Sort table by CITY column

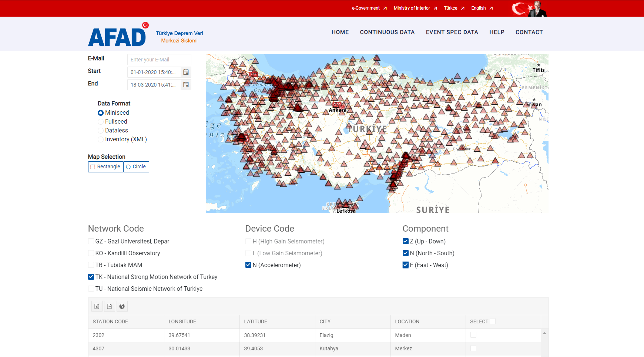[x=353, y=322]
